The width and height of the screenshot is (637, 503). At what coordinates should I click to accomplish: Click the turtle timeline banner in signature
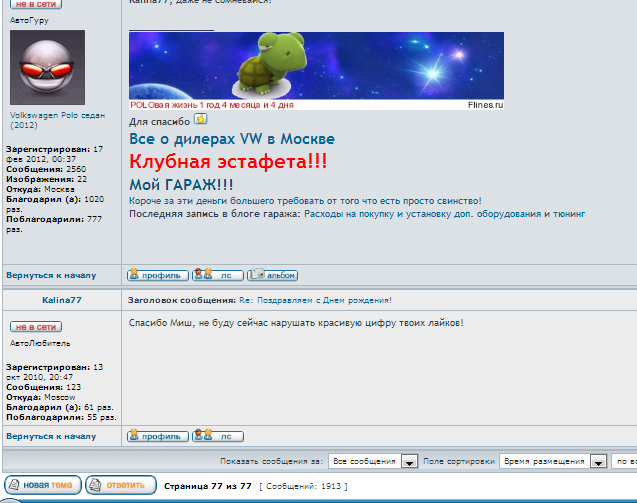[316, 70]
